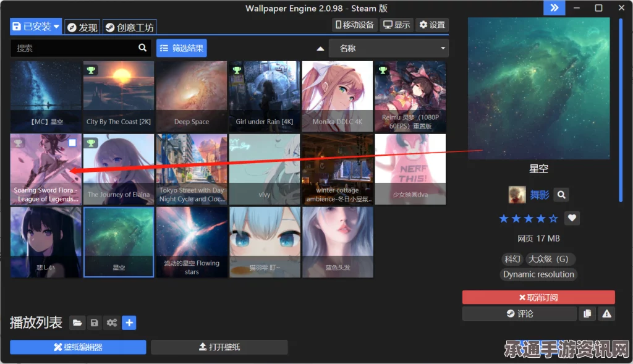This screenshot has height=364, width=633.
Task: Select the 星空 wallpaper thumbnail in the grid
Action: click(119, 242)
